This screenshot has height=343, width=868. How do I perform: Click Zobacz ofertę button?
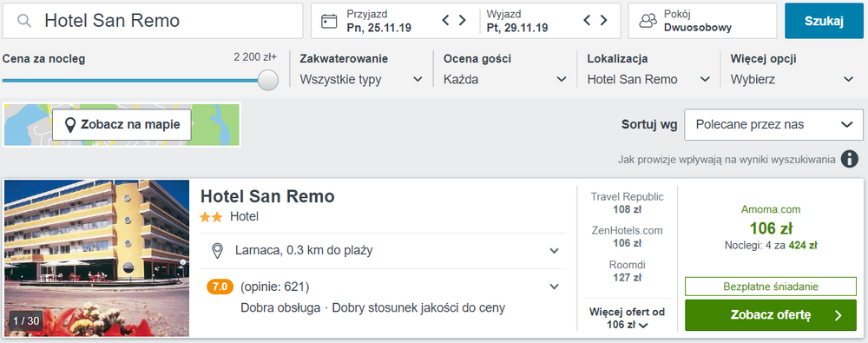point(771,315)
